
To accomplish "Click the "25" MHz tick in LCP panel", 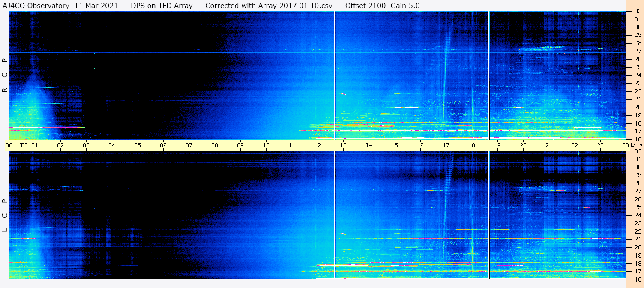I will pyautogui.click(x=637, y=207).
